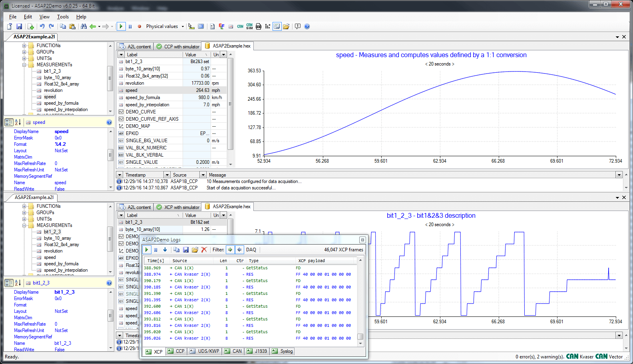The height and width of the screenshot is (364, 633).
Task: Collapse the MEASUREMENTs node in top tree
Action: 24,65
